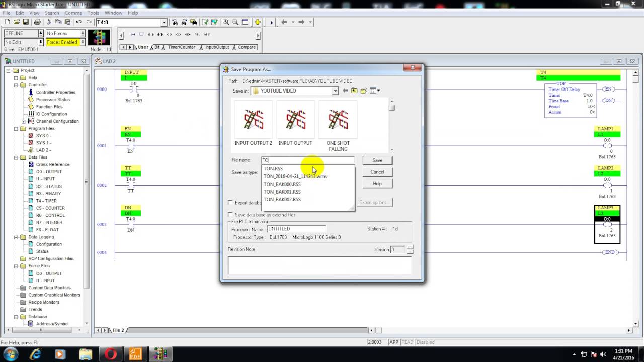Image resolution: width=644 pixels, height=362 pixels.
Task: Click the Up One Level folder icon in dialog
Action: [x=354, y=91]
